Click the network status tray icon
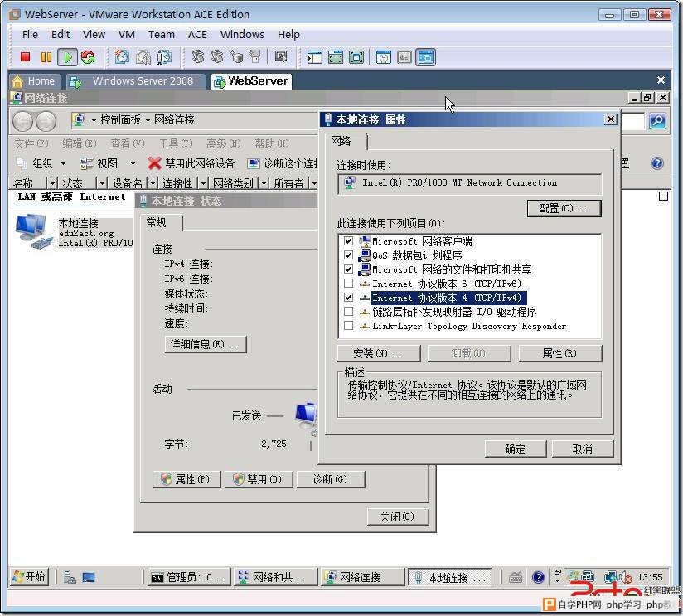This screenshot has height=616, width=683. point(611,577)
